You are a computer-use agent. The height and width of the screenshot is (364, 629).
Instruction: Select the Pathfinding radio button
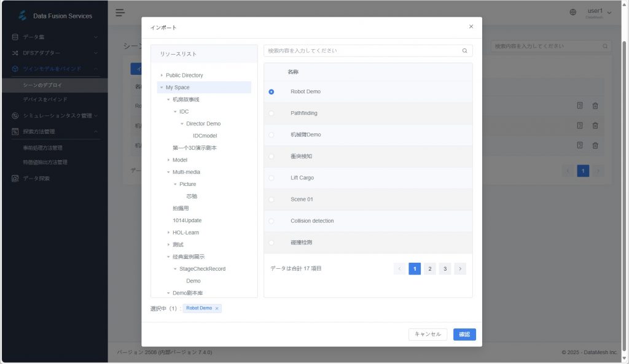tap(271, 114)
